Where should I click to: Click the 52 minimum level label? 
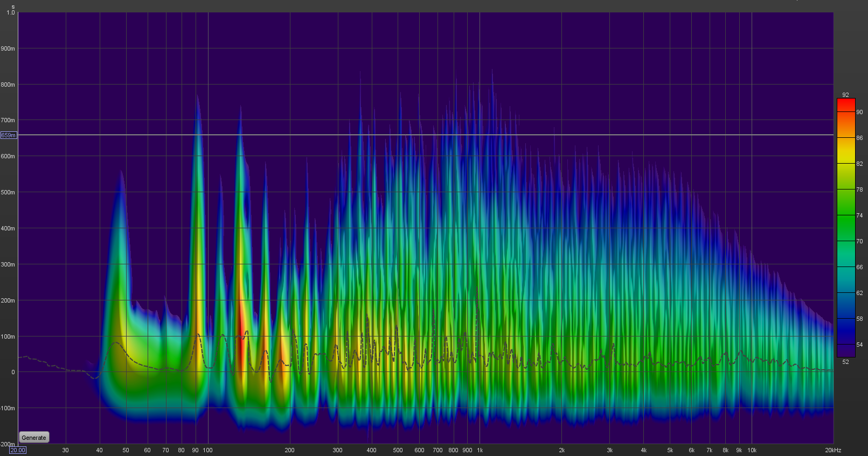845,362
